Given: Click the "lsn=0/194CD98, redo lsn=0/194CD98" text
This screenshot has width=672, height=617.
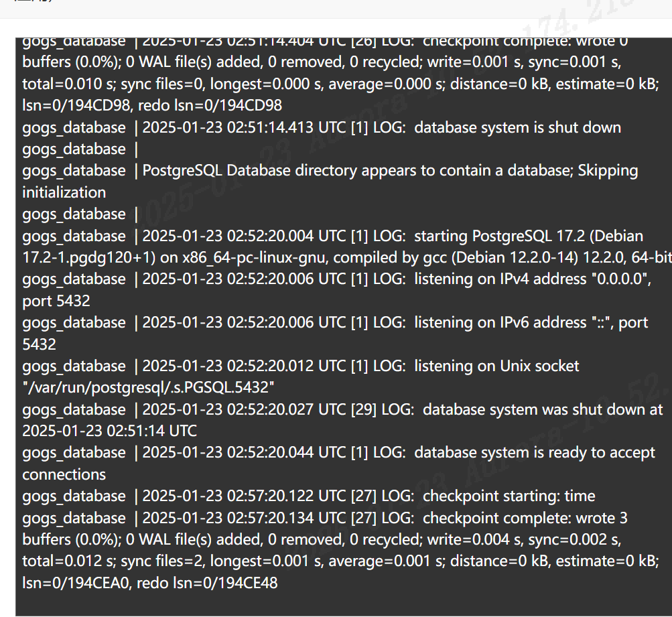Looking at the screenshot, I should point(152,105).
